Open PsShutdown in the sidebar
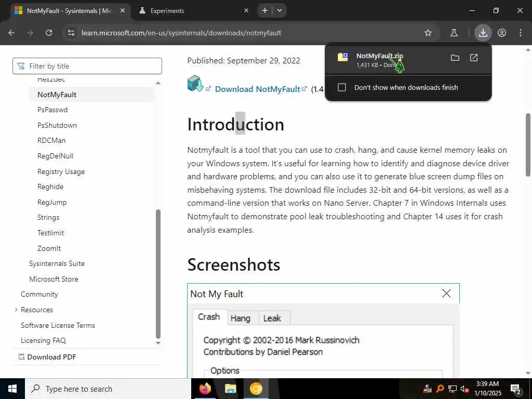 [57, 125]
